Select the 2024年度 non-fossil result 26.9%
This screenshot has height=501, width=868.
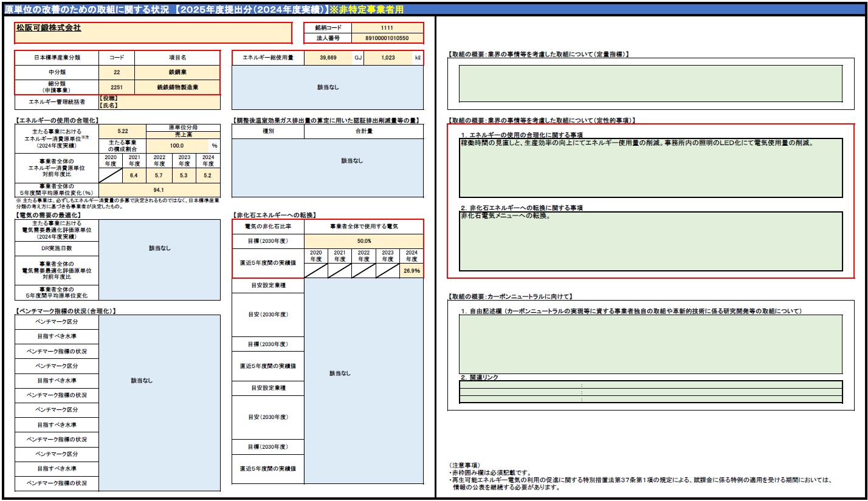point(412,271)
